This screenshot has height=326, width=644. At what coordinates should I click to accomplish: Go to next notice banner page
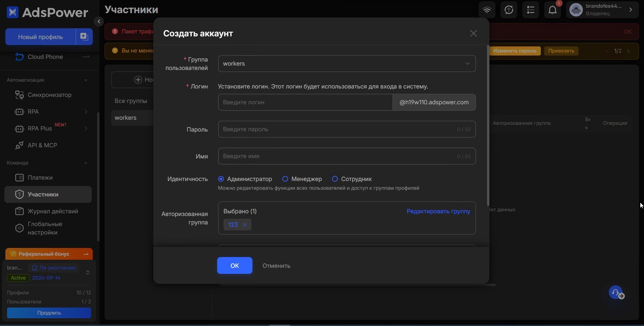tap(629, 51)
